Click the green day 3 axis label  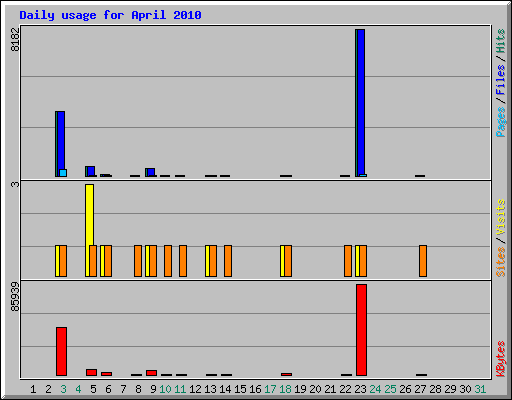click(63, 389)
